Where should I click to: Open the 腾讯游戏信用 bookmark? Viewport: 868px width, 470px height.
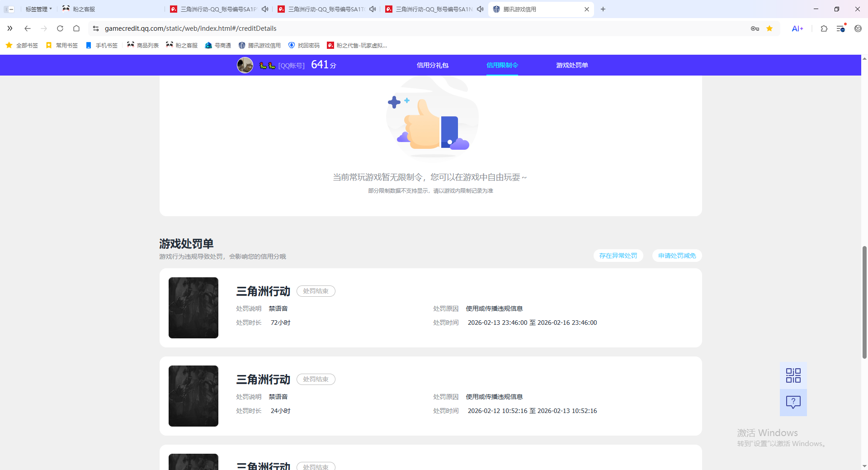click(x=259, y=45)
